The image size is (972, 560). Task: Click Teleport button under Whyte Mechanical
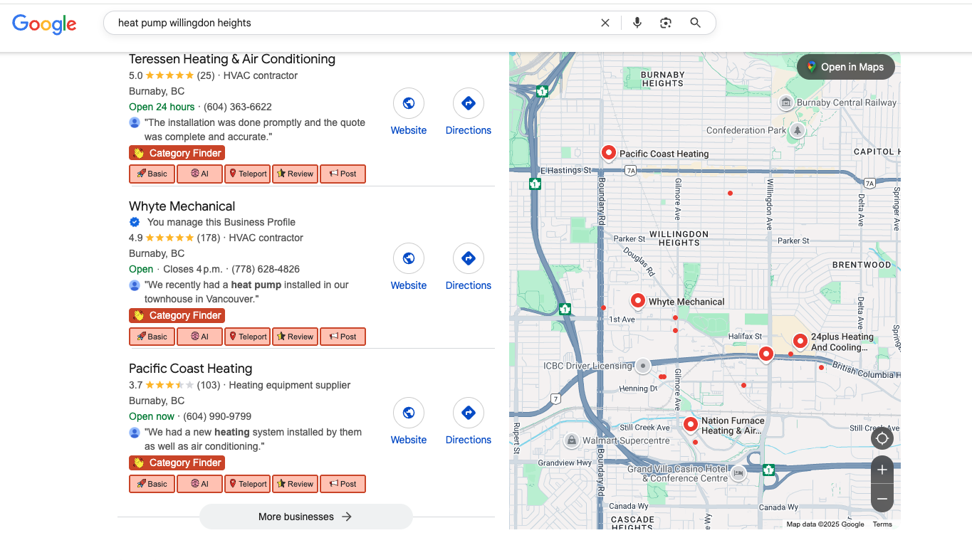click(x=247, y=337)
